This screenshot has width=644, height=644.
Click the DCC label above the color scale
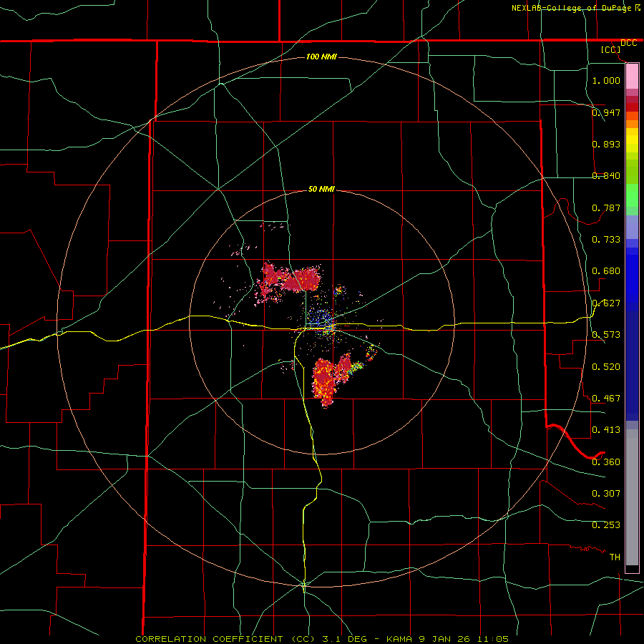pyautogui.click(x=628, y=43)
